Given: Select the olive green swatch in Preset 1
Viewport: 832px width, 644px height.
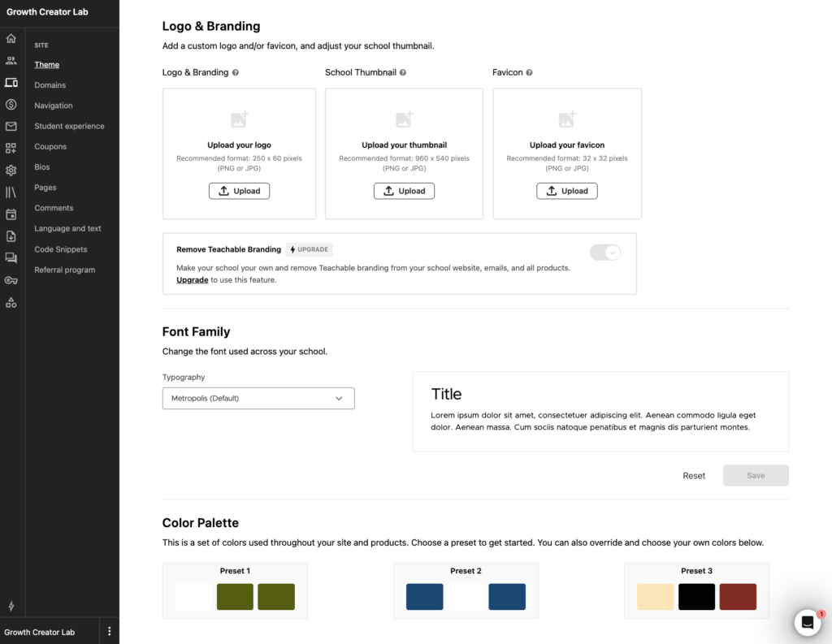Looking at the screenshot, I should coord(235,596).
